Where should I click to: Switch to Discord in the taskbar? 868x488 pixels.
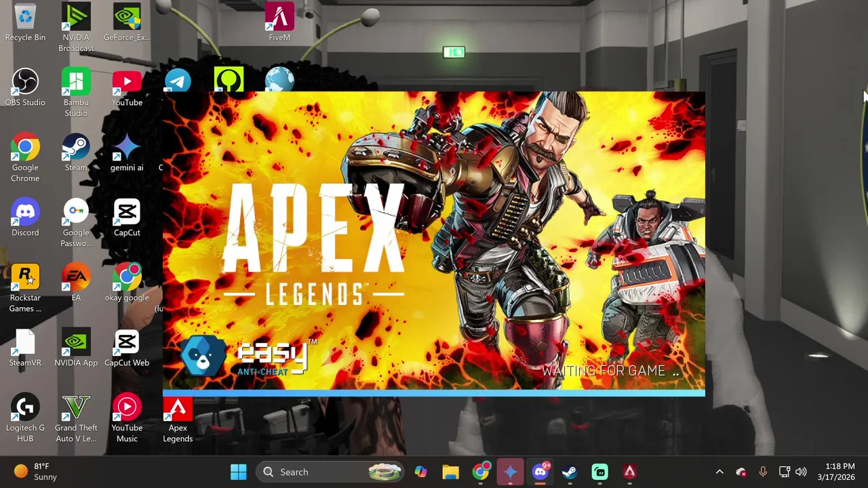tap(540, 472)
